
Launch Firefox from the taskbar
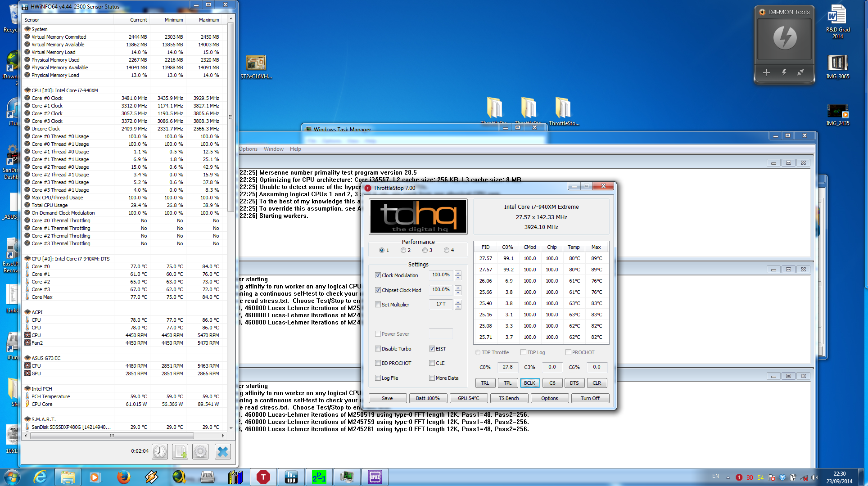click(123, 477)
